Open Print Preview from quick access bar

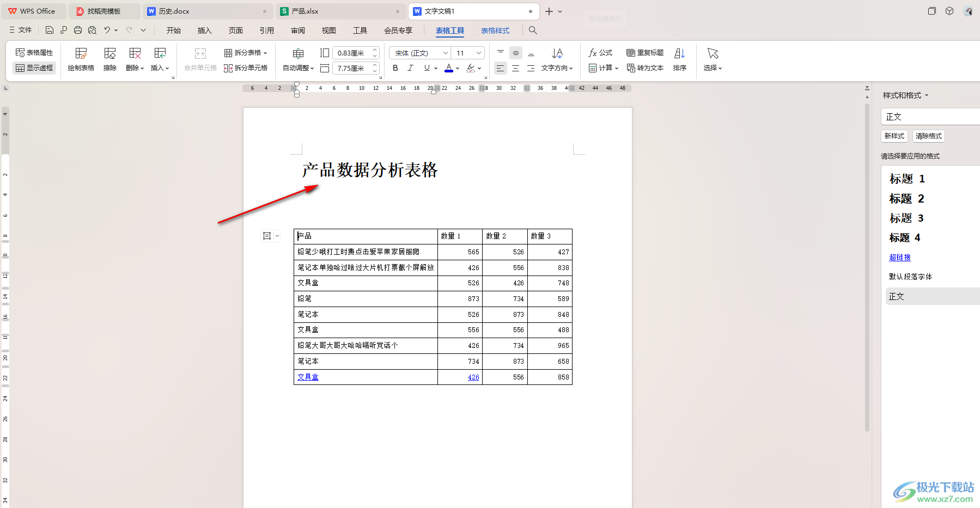(x=92, y=30)
